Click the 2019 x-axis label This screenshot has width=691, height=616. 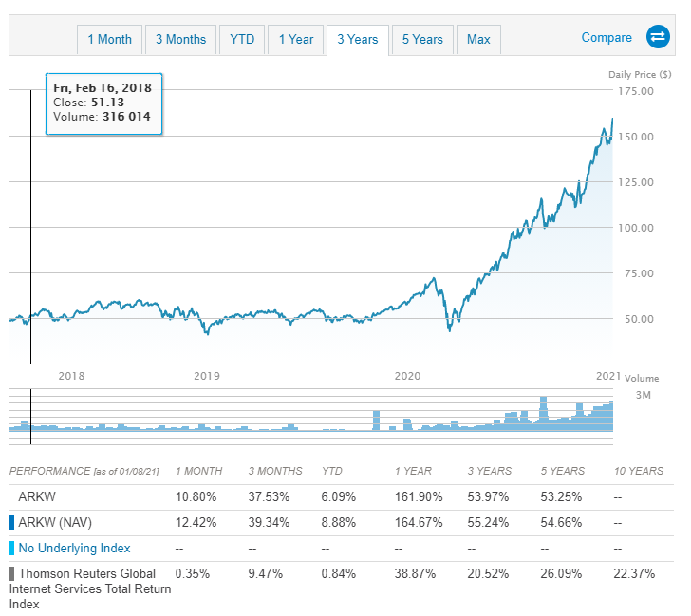207,376
